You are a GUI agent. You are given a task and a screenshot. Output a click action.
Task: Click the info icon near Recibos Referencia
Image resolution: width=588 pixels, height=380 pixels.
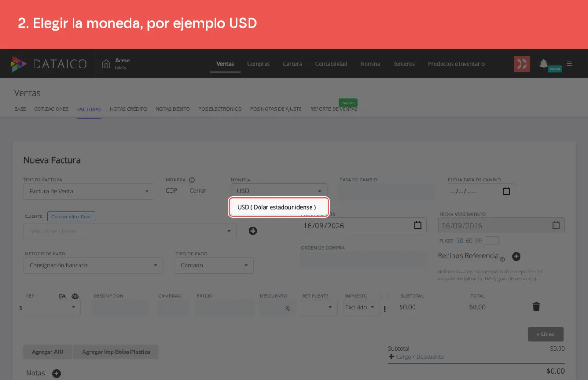(x=503, y=260)
